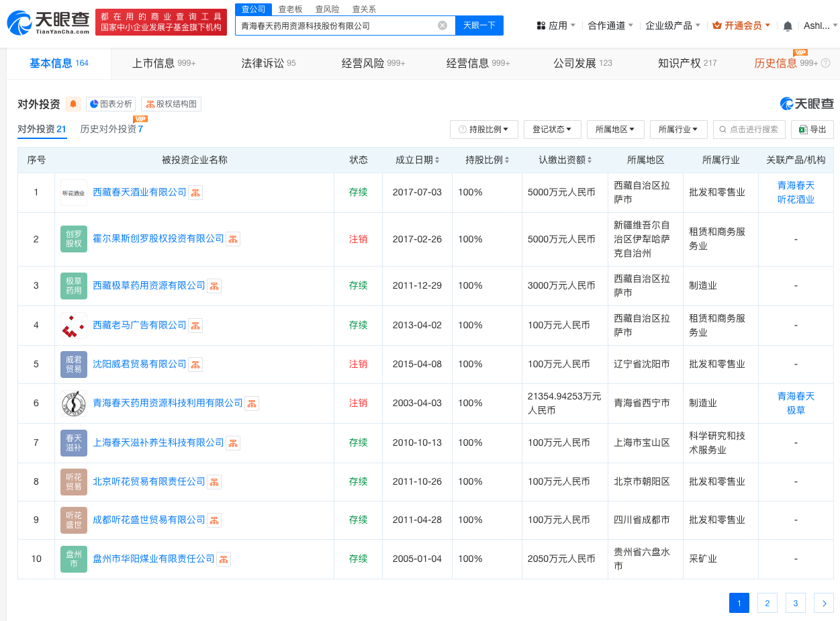Open the 所属行业 industry dropdown
This screenshot has width=840, height=621.
(678, 129)
